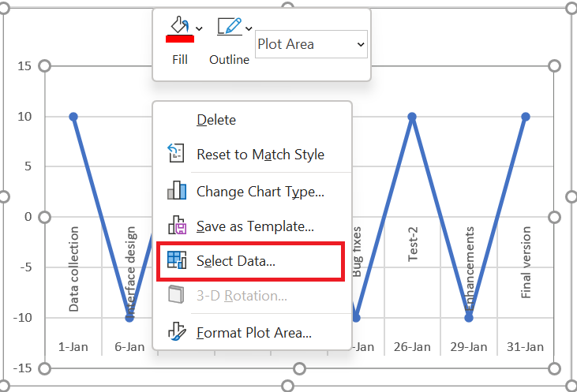Screen dimensions: 577x392
Task: Click the top-right plot area resize handle
Action: [x=554, y=66]
